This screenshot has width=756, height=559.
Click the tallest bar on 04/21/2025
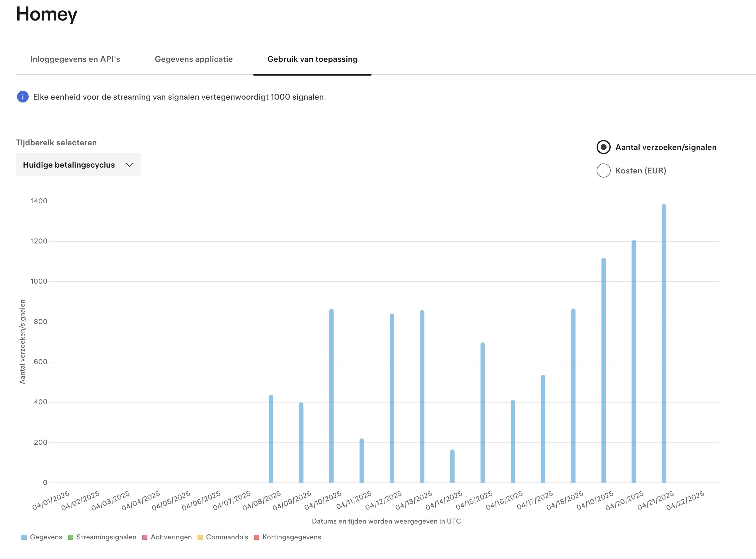664,343
